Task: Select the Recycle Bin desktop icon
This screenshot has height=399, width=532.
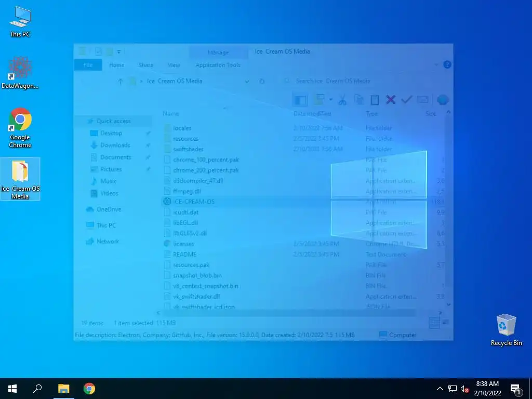Action: pos(506,330)
